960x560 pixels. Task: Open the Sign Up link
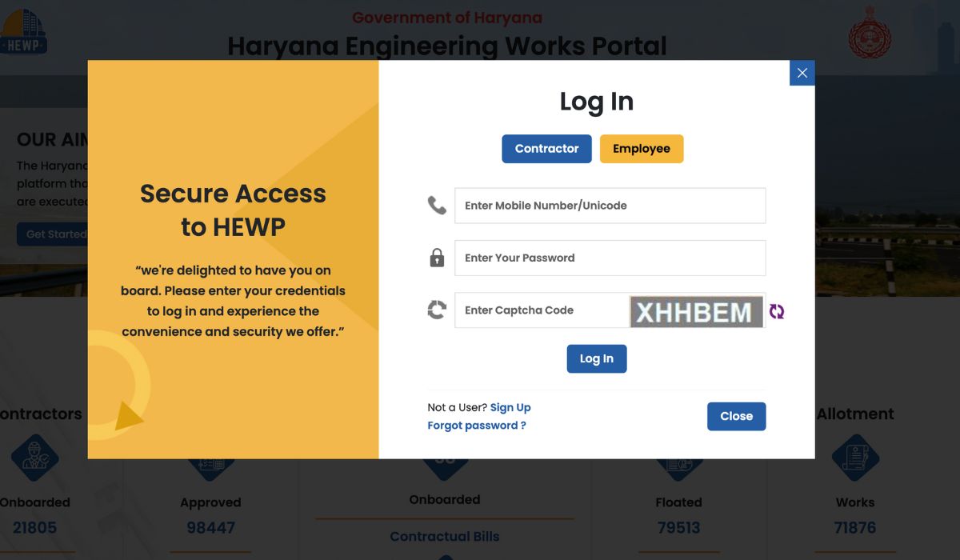(510, 407)
